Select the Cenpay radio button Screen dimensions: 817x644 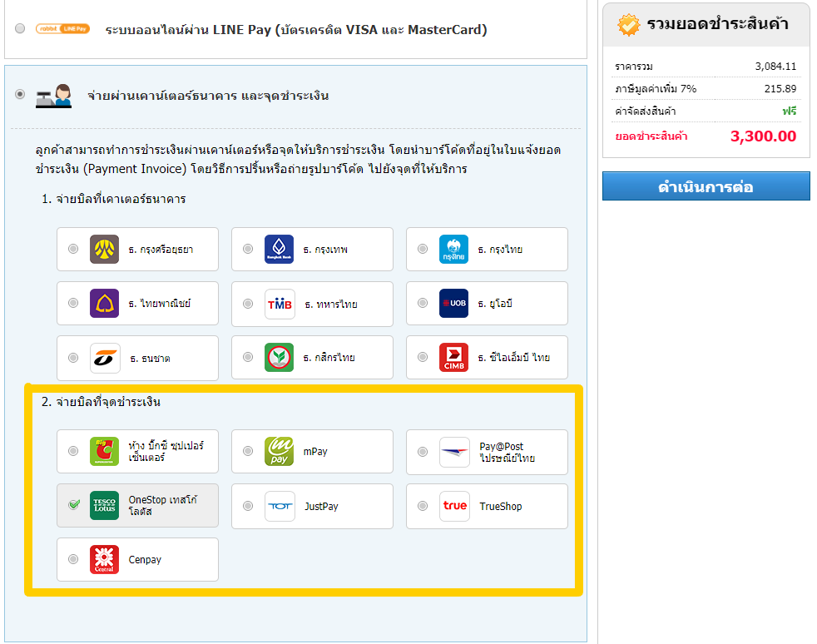(73, 560)
